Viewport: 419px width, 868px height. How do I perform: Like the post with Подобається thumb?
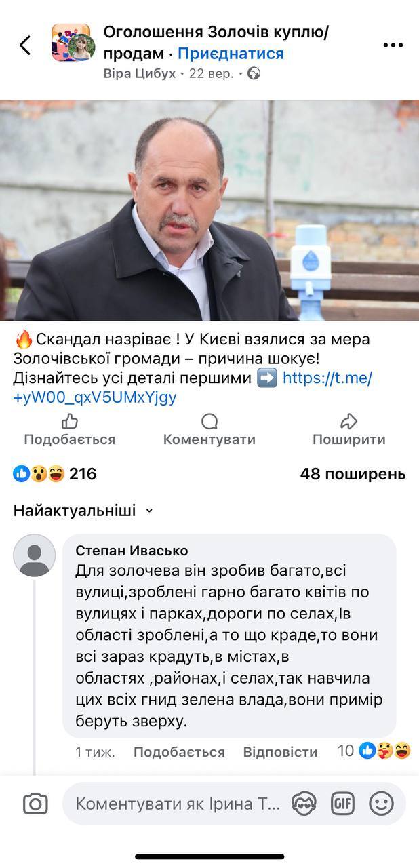pyautogui.click(x=69, y=430)
